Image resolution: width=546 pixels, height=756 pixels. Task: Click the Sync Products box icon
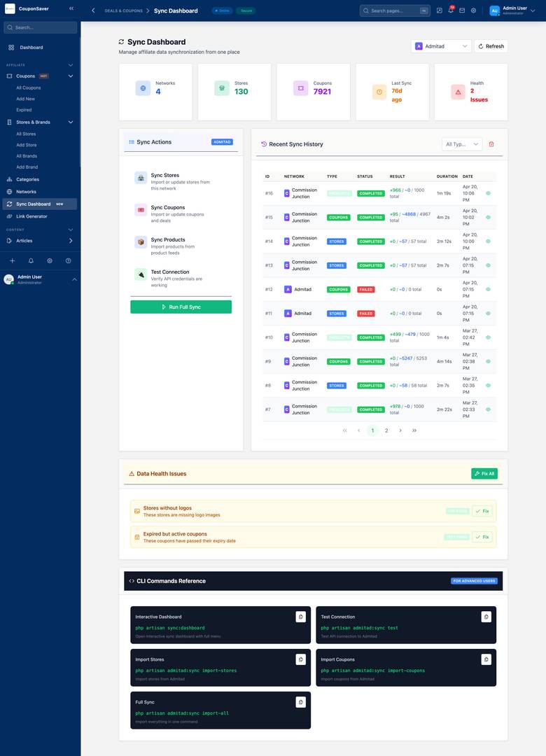point(141,242)
